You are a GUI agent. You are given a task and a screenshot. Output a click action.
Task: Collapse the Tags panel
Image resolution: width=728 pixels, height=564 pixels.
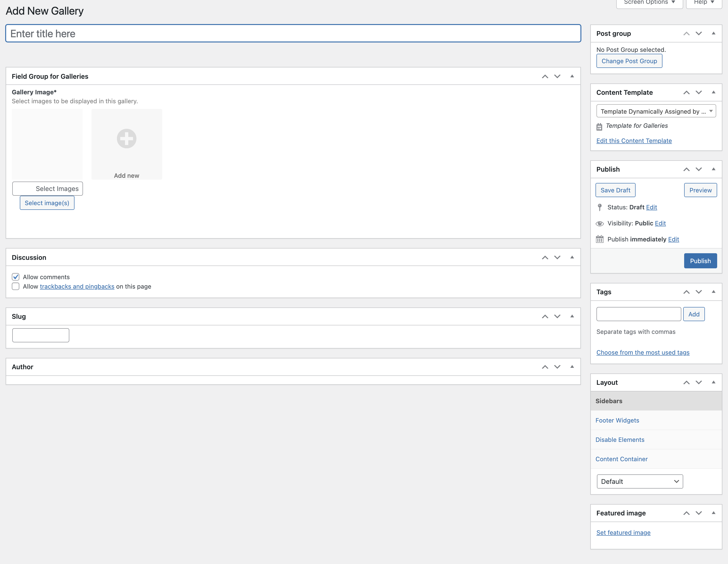[x=713, y=292]
